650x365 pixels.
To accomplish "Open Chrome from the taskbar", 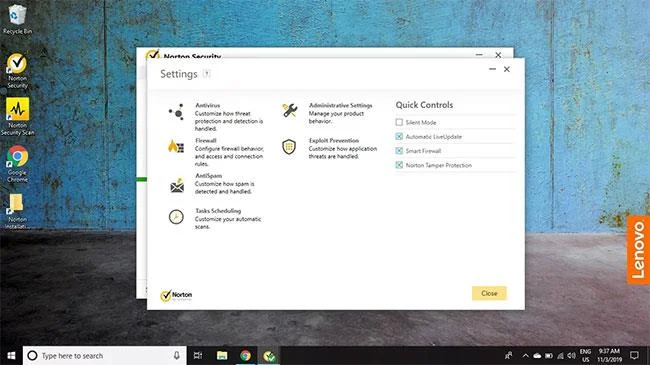I will pyautogui.click(x=245, y=355).
